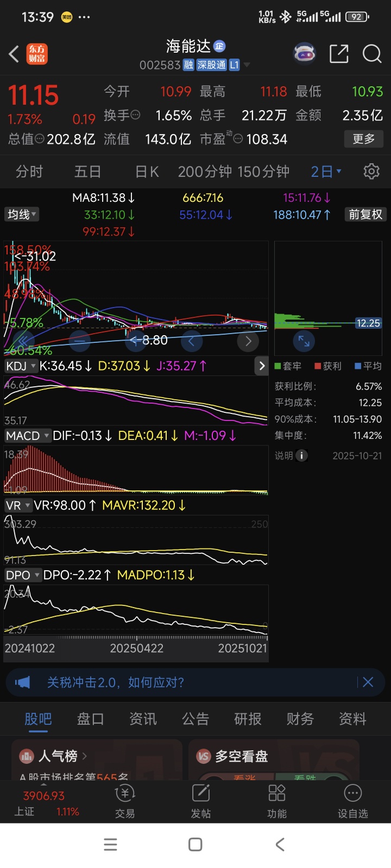Tap the 换手 info icon
This screenshot has height=868, width=391.
(135, 115)
